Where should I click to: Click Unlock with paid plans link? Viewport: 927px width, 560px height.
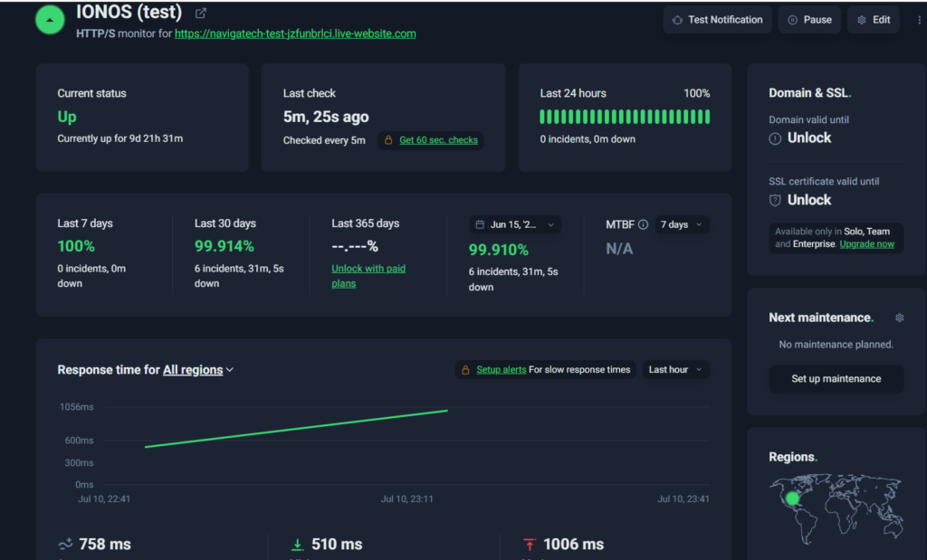(x=368, y=276)
